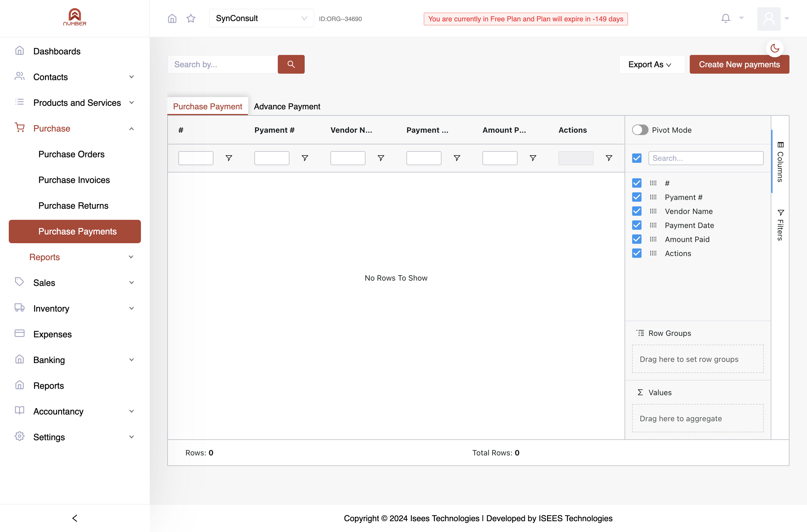Go to Purchase Orders
This screenshot has height=532, width=807.
[x=71, y=154]
